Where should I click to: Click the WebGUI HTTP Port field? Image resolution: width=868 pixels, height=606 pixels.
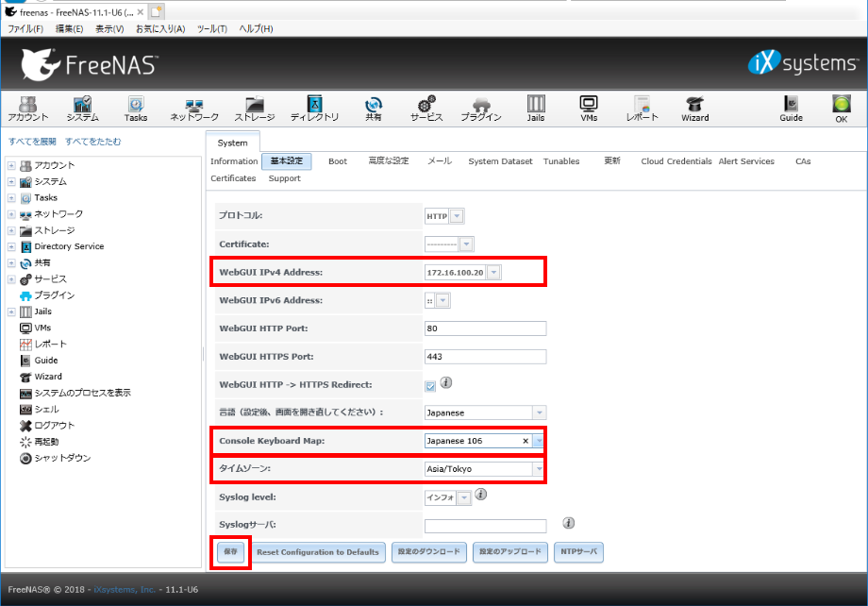coord(486,328)
